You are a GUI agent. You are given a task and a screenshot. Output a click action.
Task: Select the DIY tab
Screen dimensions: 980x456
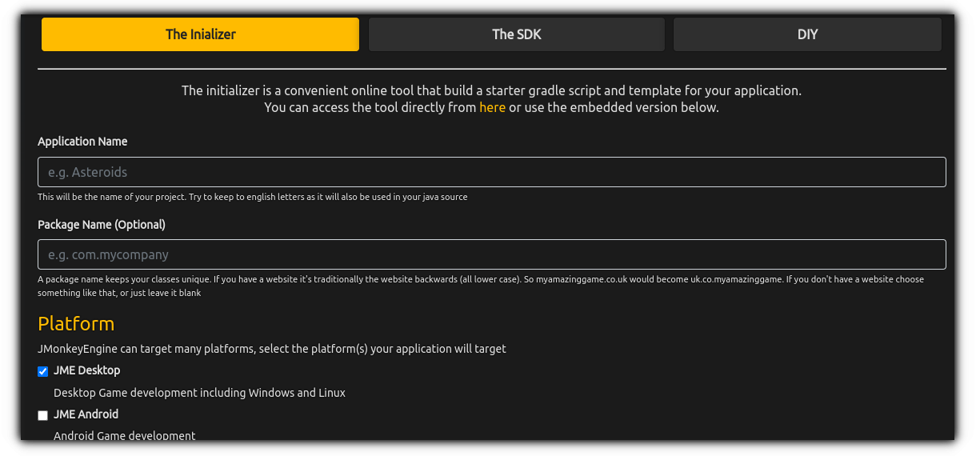[807, 34]
